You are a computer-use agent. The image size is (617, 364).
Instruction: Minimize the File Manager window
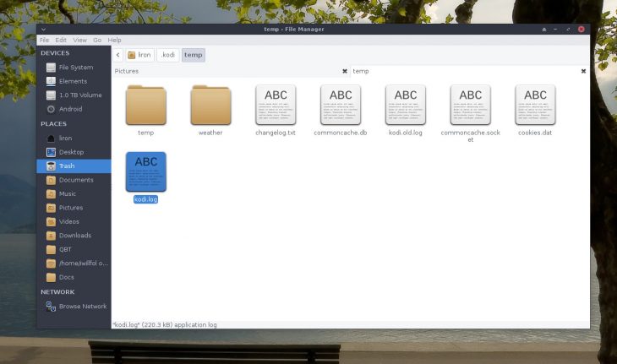pyautogui.click(x=555, y=30)
